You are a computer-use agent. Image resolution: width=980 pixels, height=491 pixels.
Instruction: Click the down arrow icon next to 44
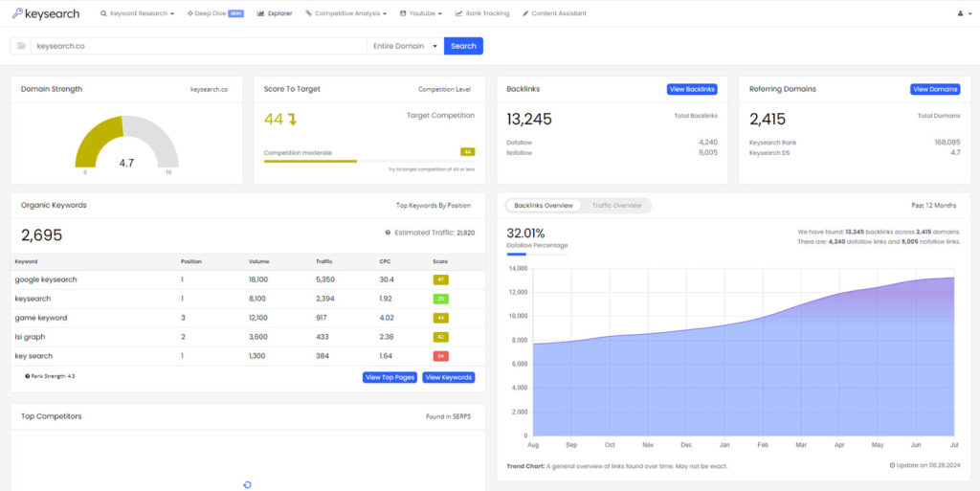pyautogui.click(x=292, y=120)
